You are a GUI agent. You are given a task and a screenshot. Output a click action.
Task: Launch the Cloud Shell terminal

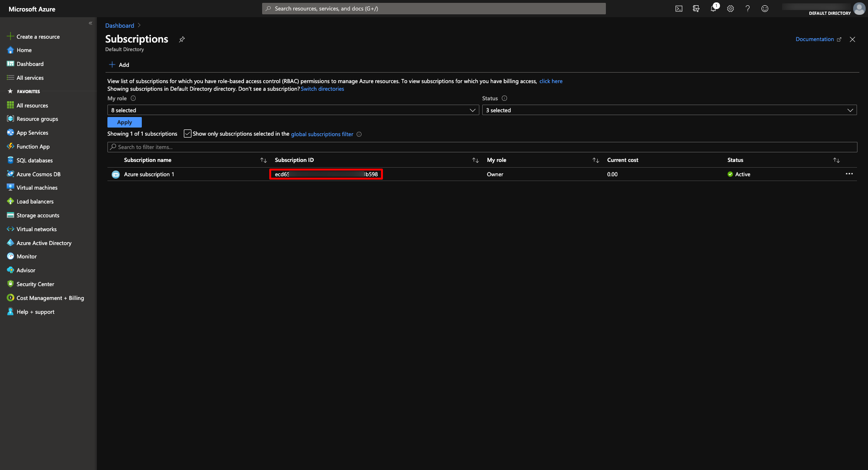pyautogui.click(x=678, y=8)
